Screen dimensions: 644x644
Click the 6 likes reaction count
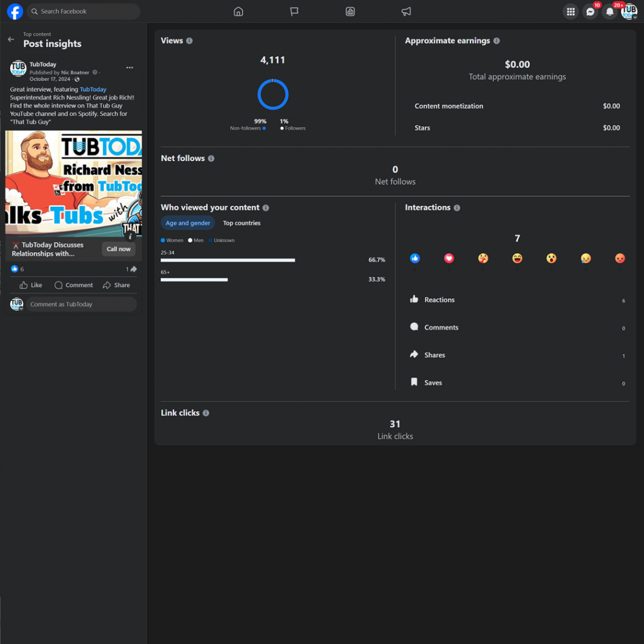17,269
